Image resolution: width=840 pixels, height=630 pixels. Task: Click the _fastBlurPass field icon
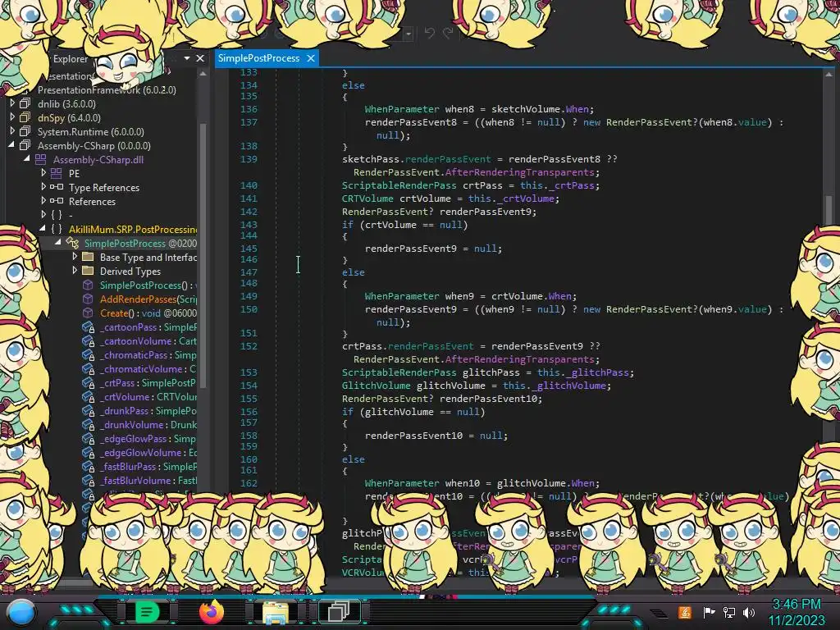(x=89, y=466)
